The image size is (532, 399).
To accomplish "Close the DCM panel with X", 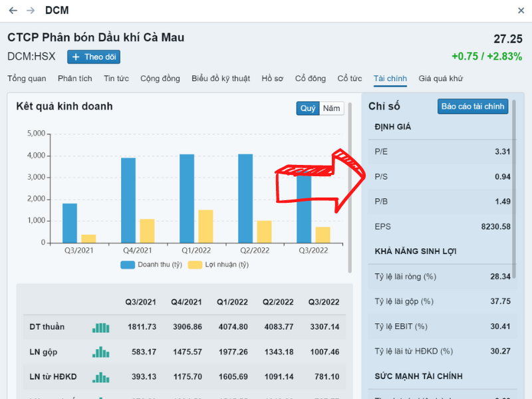I will tap(521, 11).
